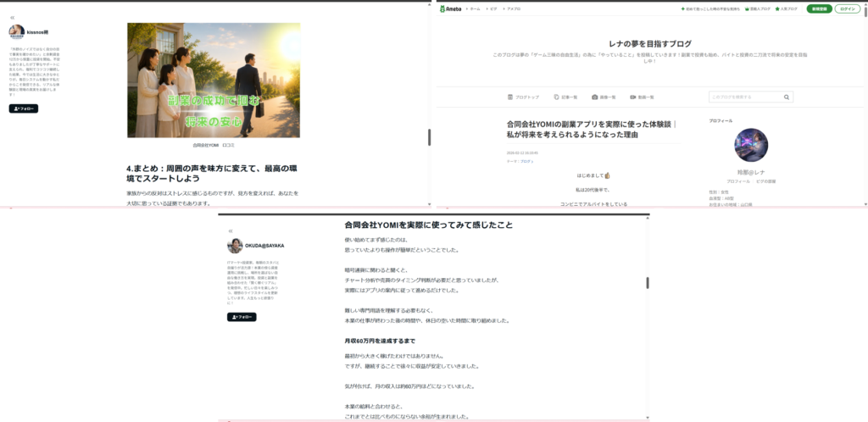Click the 動画一覧 video camera icon
868x422 pixels.
pyautogui.click(x=632, y=97)
